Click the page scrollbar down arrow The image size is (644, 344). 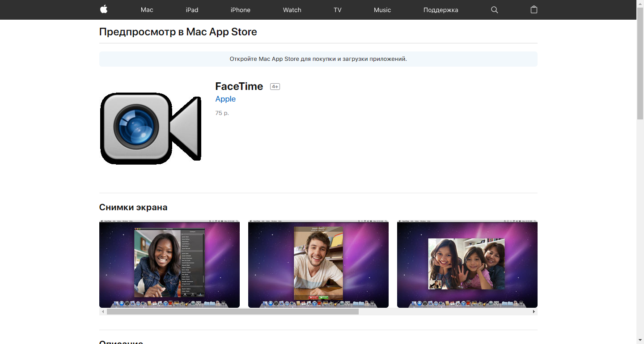(640, 340)
